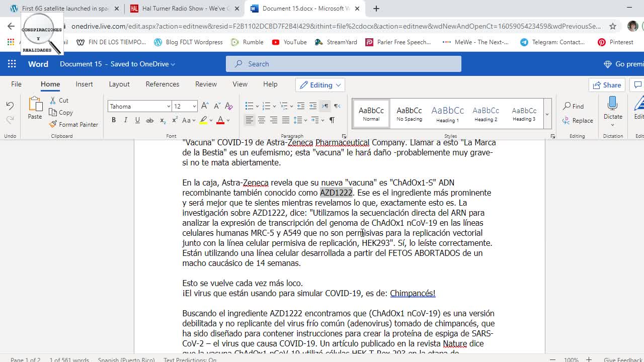Apply the No Spacing style
Screen dimensions: 644x362
[409, 114]
